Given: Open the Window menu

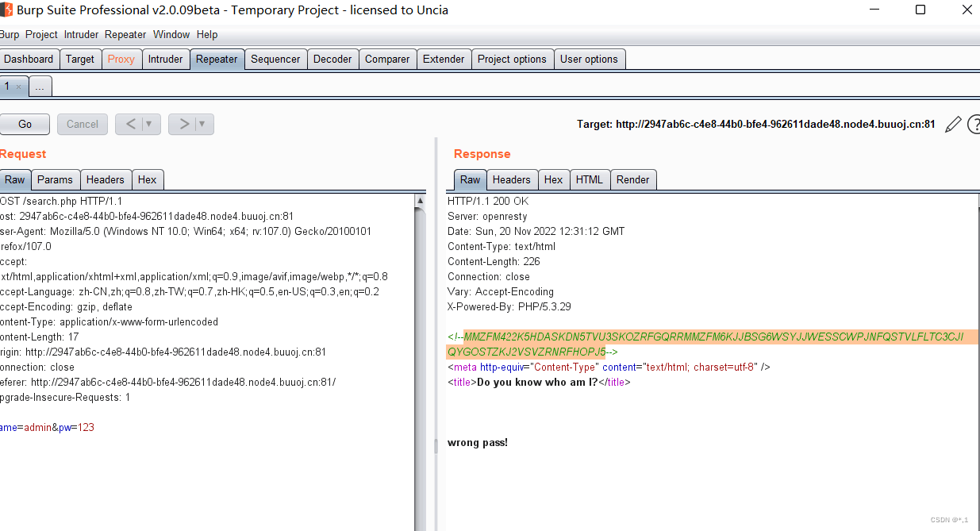Looking at the screenshot, I should pyautogui.click(x=171, y=34).
